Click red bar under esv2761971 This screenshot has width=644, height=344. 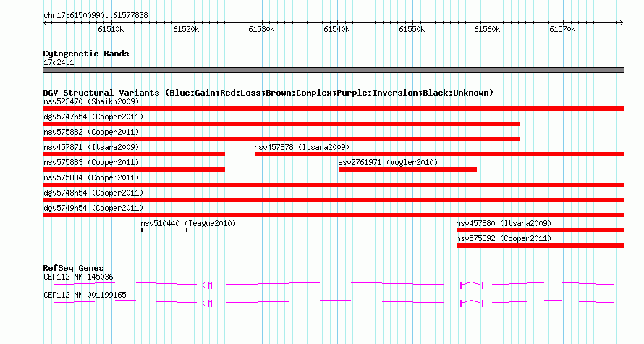(x=408, y=169)
